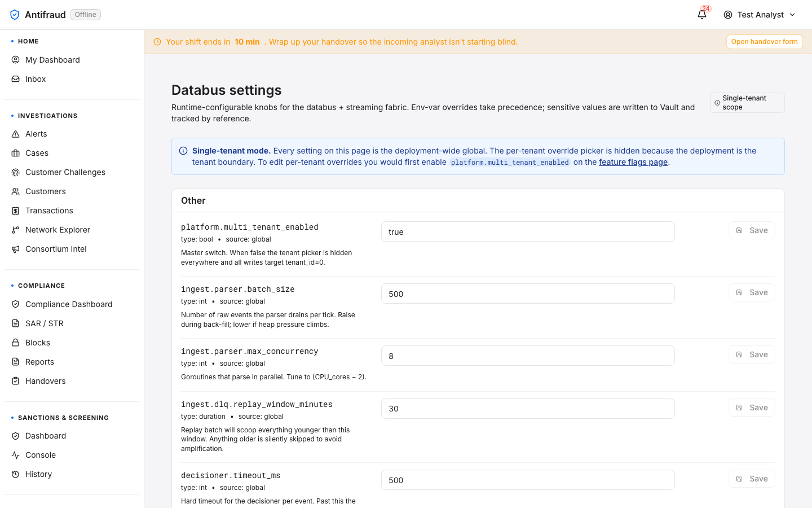
Task: Edit the ingest.parser.batch_size value field
Action: point(528,294)
